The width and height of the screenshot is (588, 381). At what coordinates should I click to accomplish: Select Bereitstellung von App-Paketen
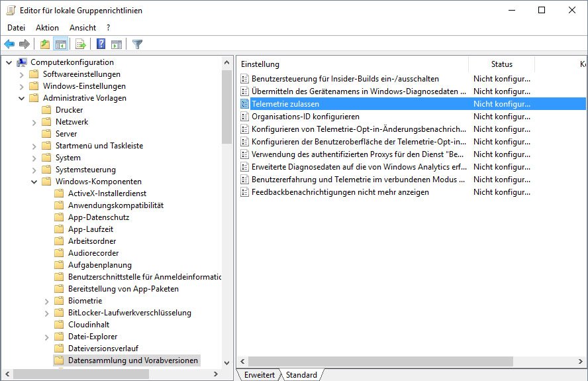click(123, 289)
